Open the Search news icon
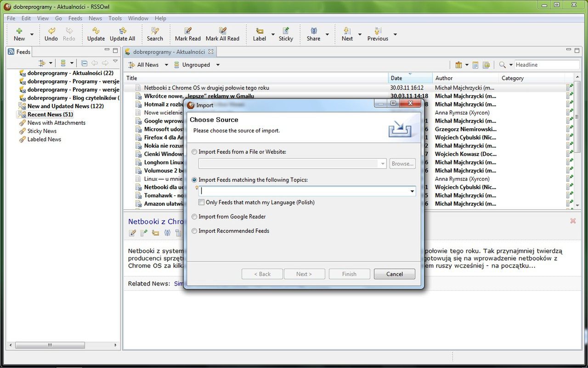 click(155, 31)
